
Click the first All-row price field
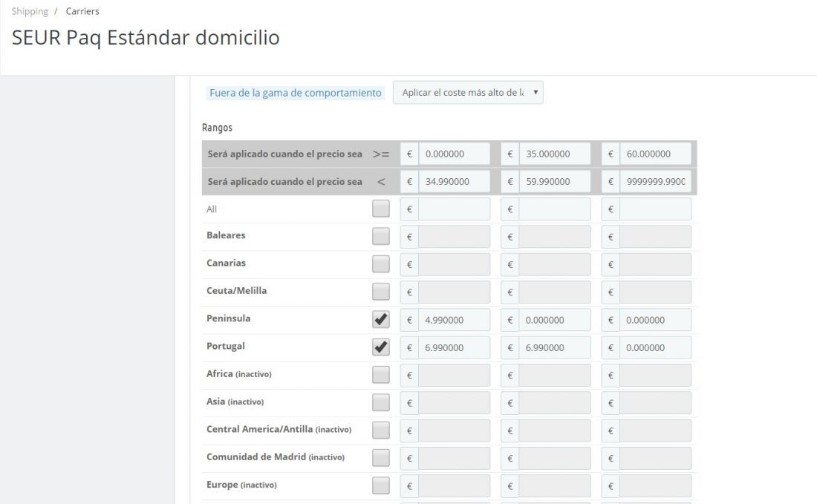coord(454,209)
